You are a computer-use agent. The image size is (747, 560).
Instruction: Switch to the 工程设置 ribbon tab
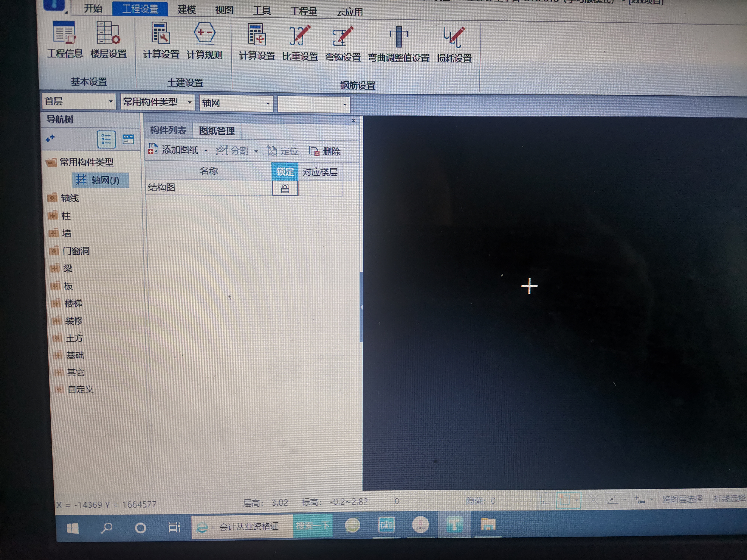tap(140, 9)
